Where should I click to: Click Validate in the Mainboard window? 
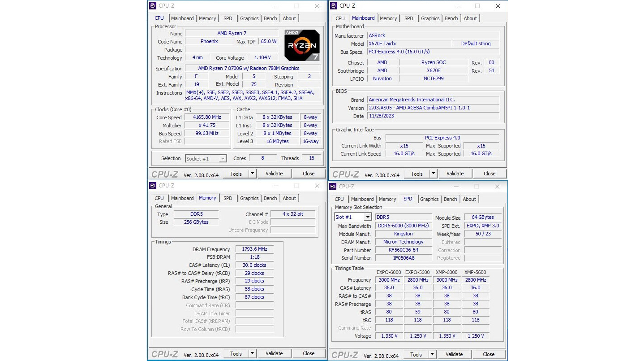pyautogui.click(x=455, y=174)
